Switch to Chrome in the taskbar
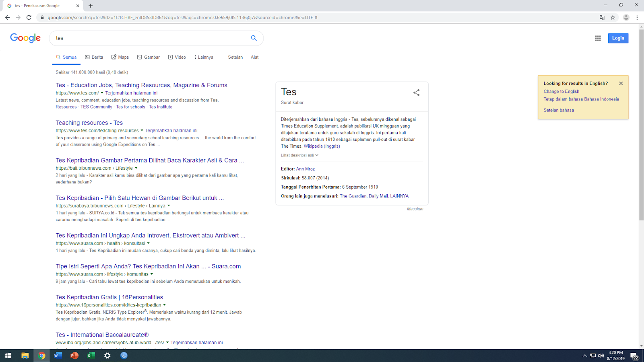Viewport: 644px width, 362px height. coord(41,356)
